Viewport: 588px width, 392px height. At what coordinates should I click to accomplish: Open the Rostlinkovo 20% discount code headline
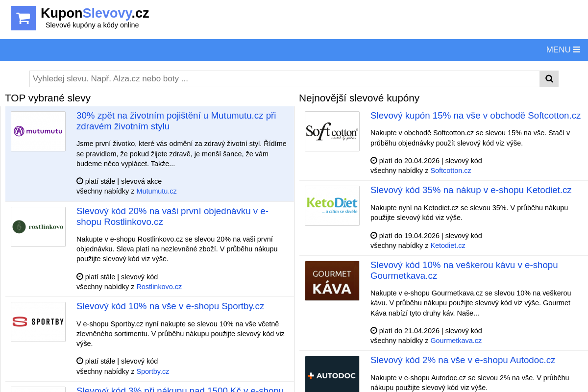tap(172, 216)
